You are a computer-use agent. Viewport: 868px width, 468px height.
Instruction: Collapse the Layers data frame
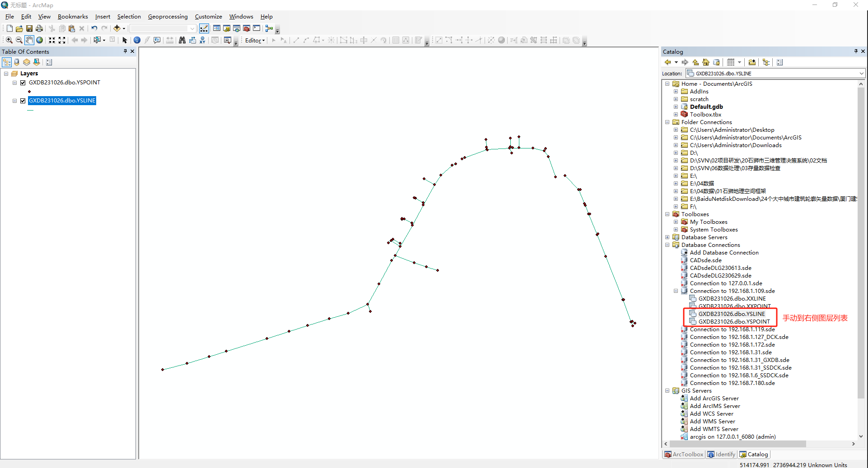pos(6,74)
